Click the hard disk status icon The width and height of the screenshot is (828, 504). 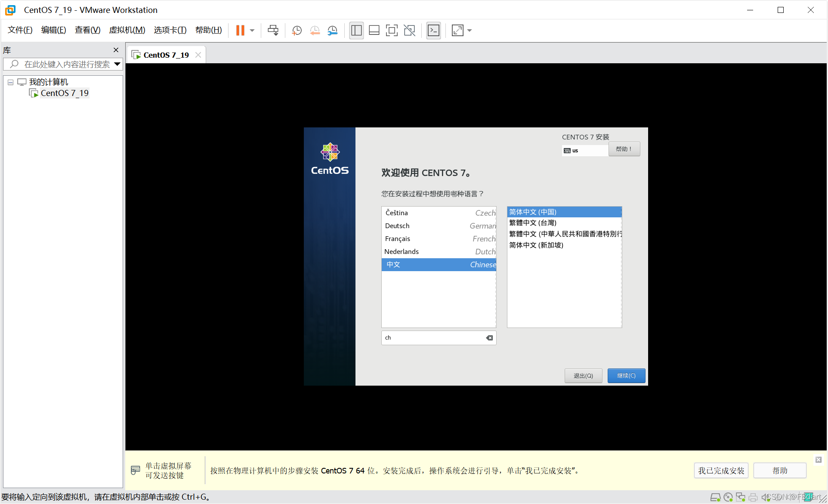(716, 497)
